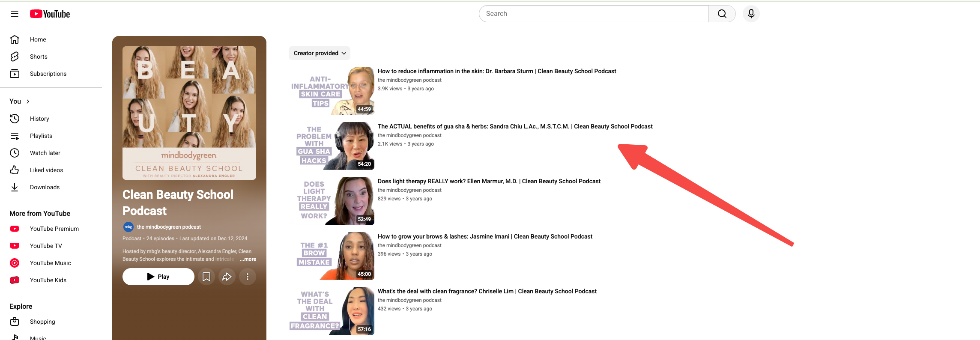Click the Search input field
This screenshot has height=340, width=980.
click(594, 14)
